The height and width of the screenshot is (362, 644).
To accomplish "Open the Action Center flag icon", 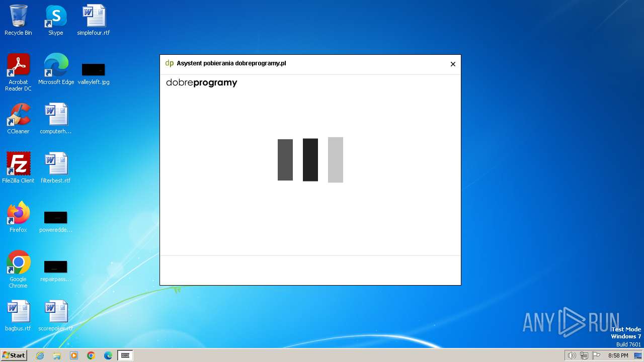I will (597, 355).
